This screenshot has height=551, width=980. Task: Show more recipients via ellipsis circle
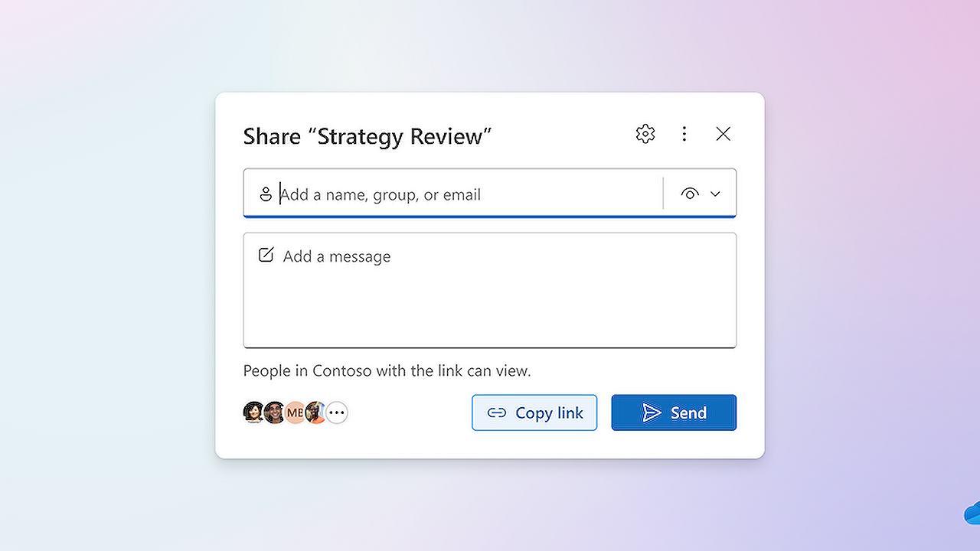pyautogui.click(x=336, y=412)
